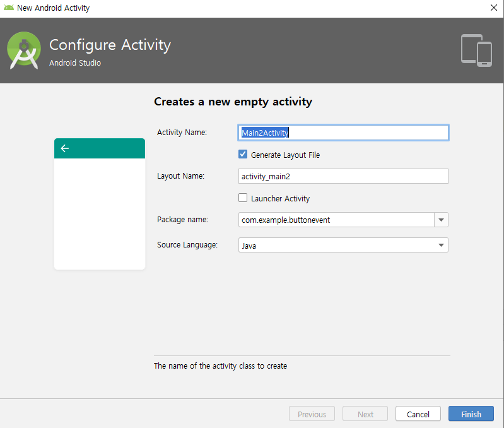This screenshot has width=504, height=428.
Task: Click the disabled Previous button
Action: tap(312, 414)
